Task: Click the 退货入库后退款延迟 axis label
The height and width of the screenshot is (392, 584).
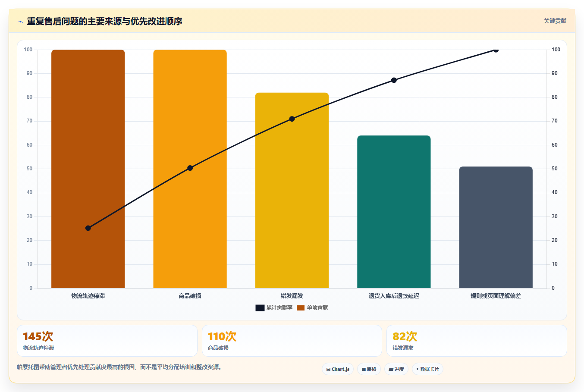Action: 394,296
